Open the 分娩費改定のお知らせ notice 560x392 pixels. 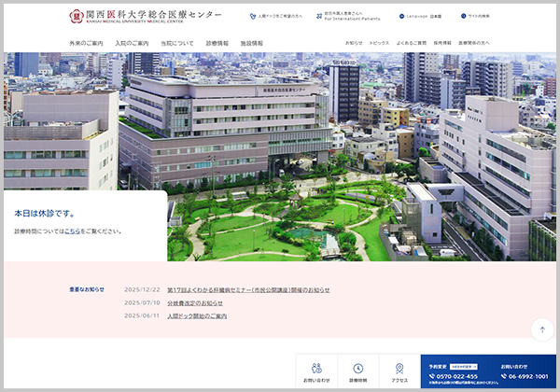pyautogui.click(x=195, y=302)
